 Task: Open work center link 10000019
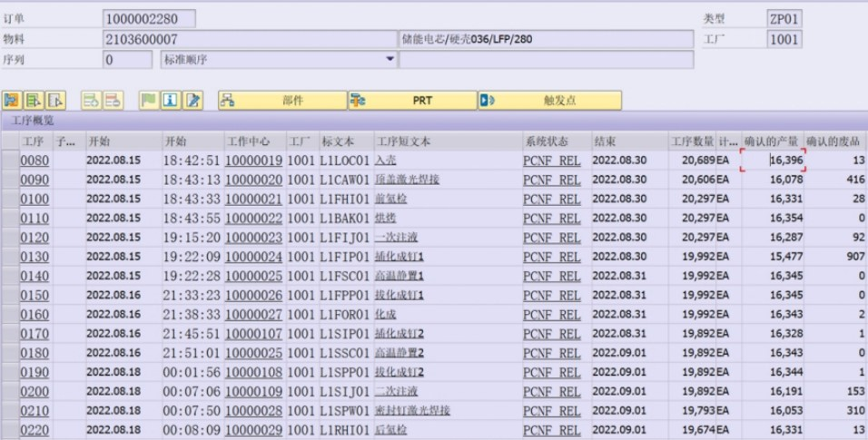pos(253,161)
